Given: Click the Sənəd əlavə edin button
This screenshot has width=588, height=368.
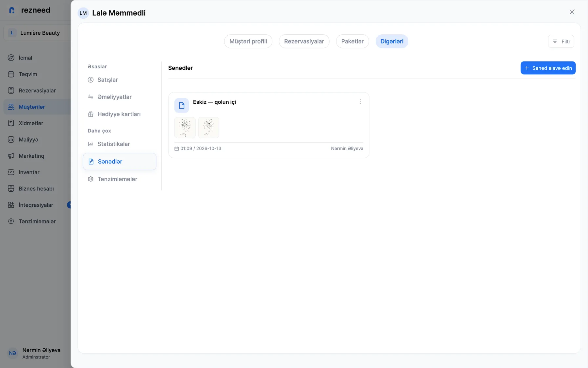Looking at the screenshot, I should coord(548,68).
